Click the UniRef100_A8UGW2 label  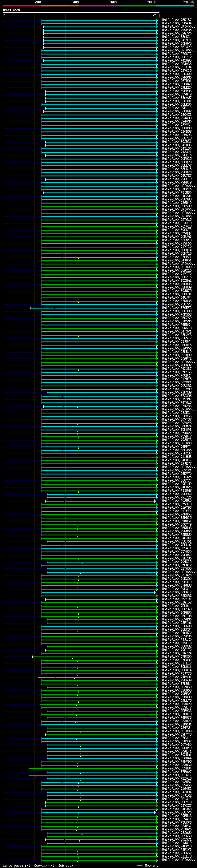[176, 365]
